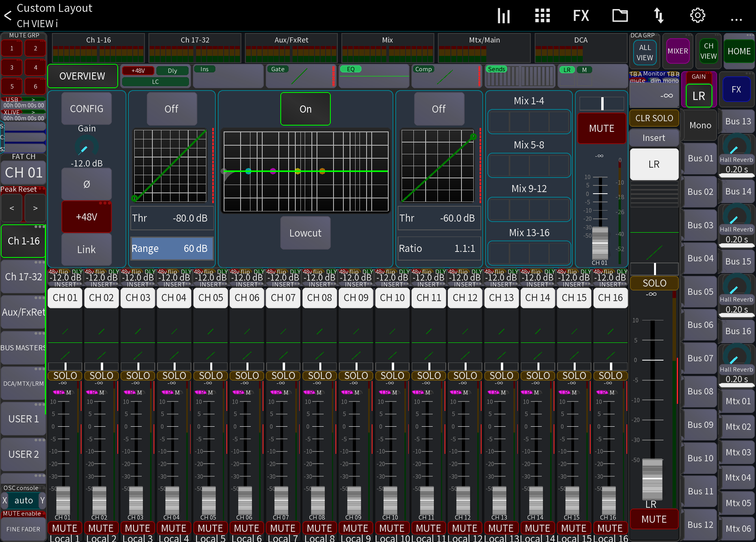
Task: Switch to the Ch 17-32 meter tab
Action: click(x=195, y=48)
